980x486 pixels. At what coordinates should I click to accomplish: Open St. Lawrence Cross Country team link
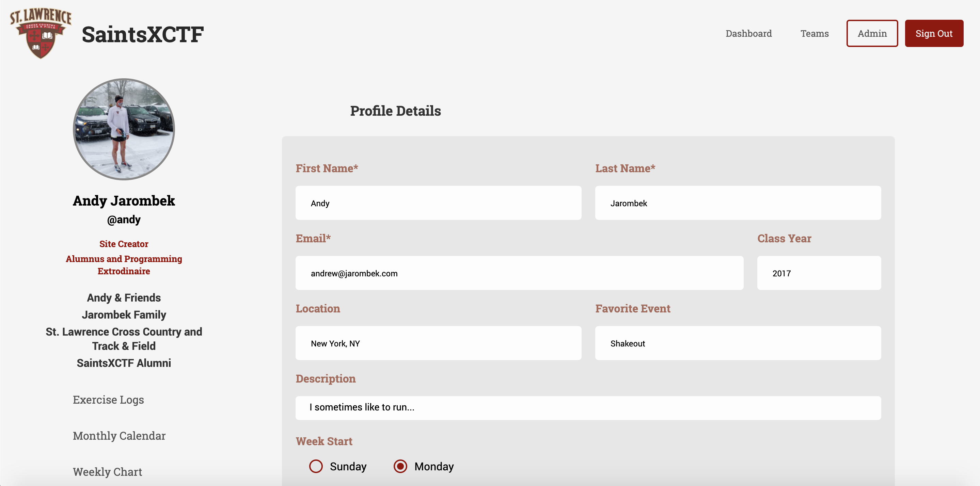coord(124,339)
